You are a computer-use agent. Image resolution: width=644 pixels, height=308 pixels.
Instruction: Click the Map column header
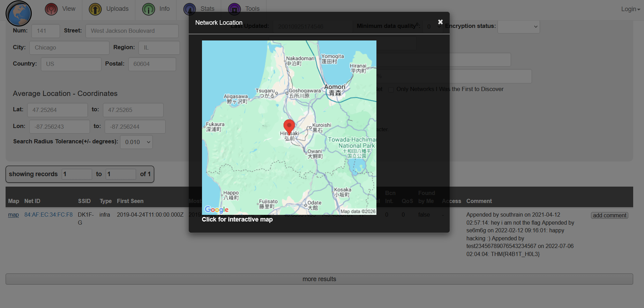(x=14, y=201)
